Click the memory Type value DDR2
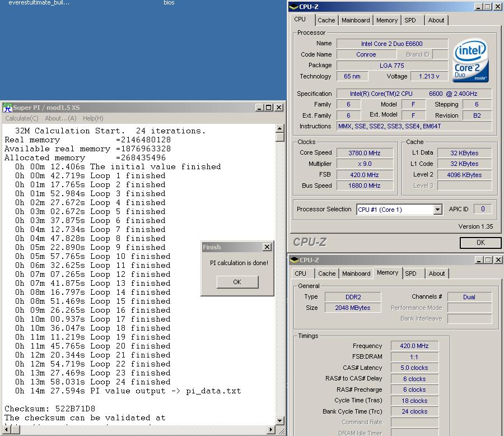 pos(353,297)
